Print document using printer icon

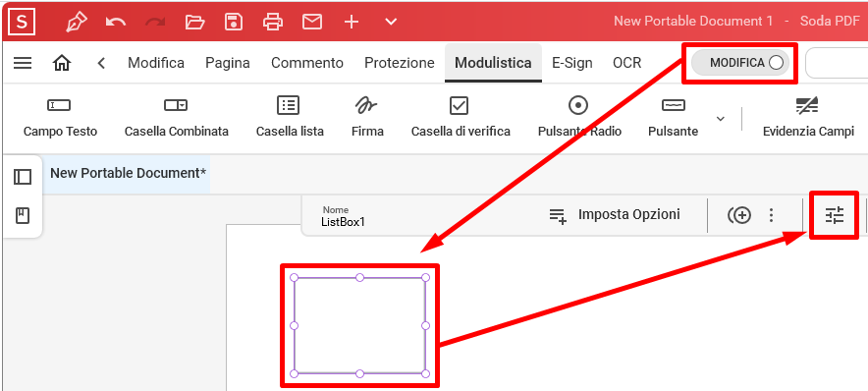(x=273, y=22)
